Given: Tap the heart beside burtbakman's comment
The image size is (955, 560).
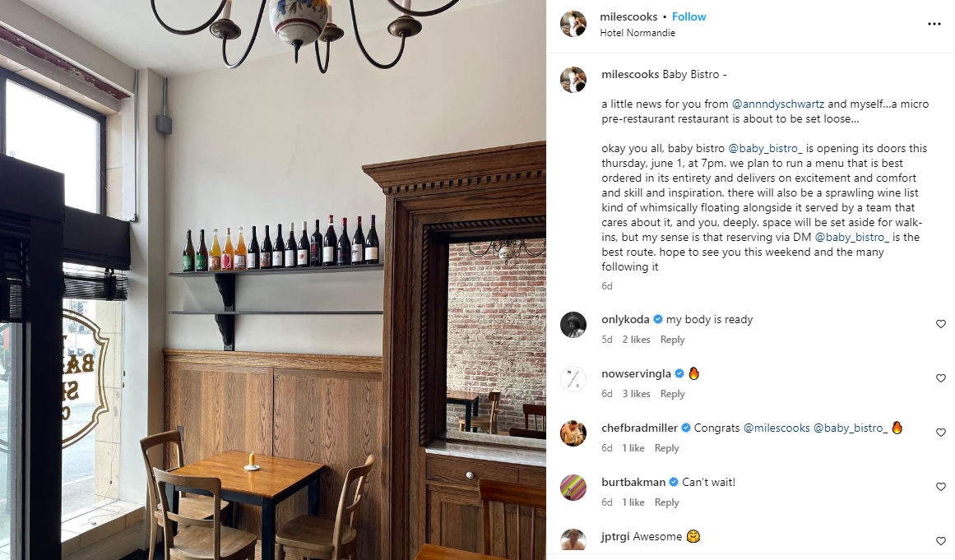Looking at the screenshot, I should pos(940,487).
